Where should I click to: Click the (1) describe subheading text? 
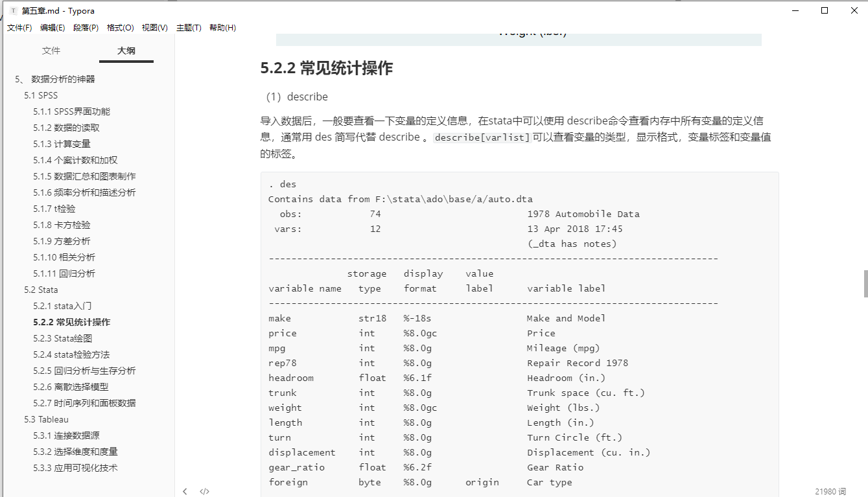tap(297, 97)
